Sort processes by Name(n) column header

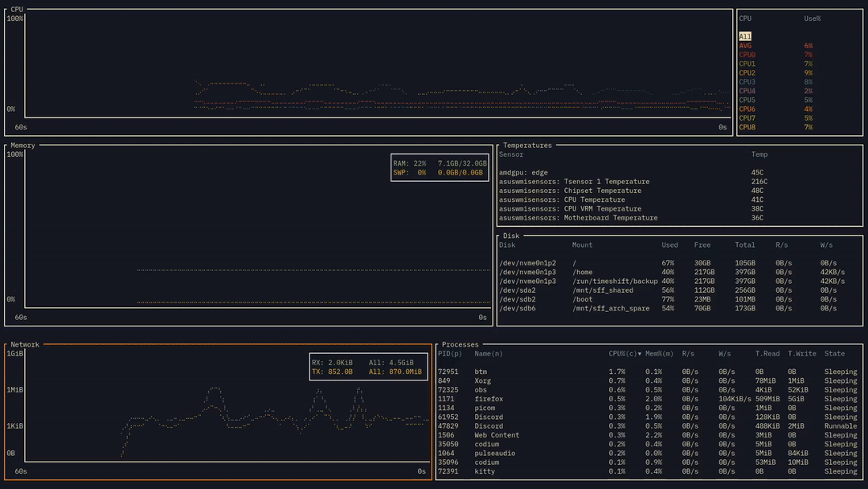click(489, 354)
